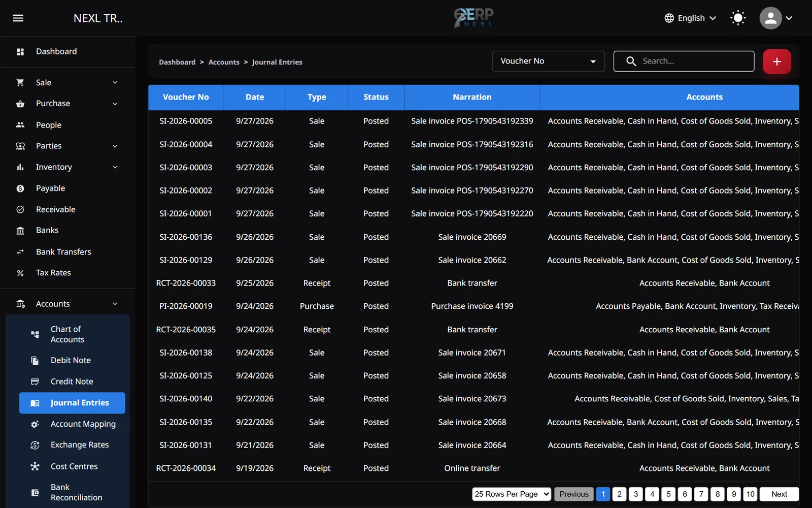Image resolution: width=812 pixels, height=508 pixels.
Task: Expand the Parties submenu chevron
Action: [x=115, y=146]
